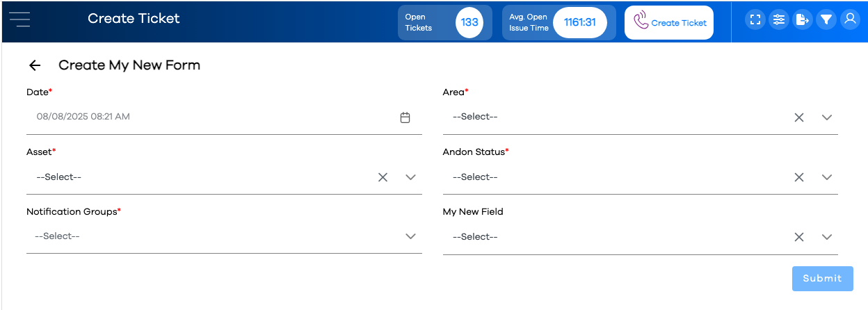Expand the Notification Groups dropdown chevron
Image resolution: width=868 pixels, height=310 pixels.
pos(410,236)
